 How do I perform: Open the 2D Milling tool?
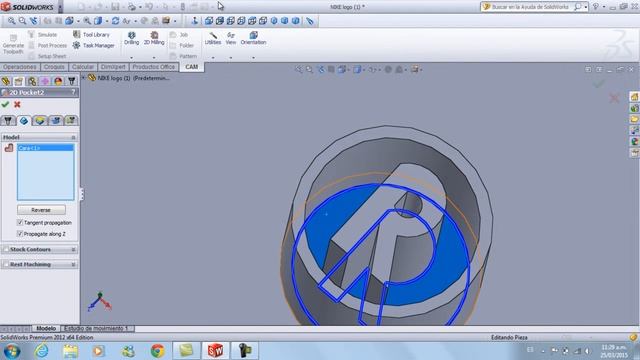coord(154,38)
